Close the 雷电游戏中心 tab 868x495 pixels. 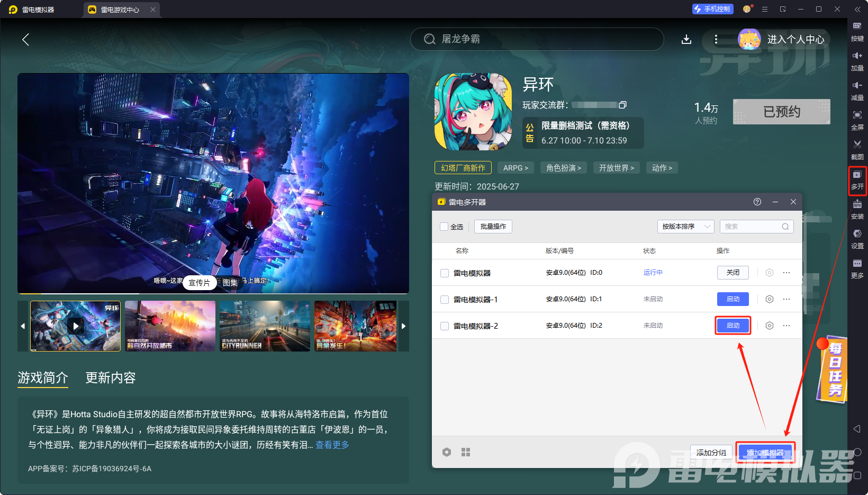(153, 10)
